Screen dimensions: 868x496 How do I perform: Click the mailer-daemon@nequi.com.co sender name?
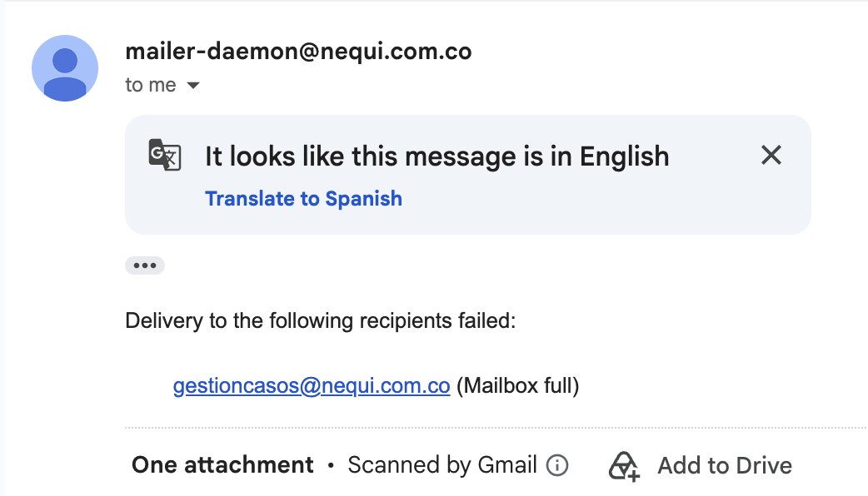[298, 52]
